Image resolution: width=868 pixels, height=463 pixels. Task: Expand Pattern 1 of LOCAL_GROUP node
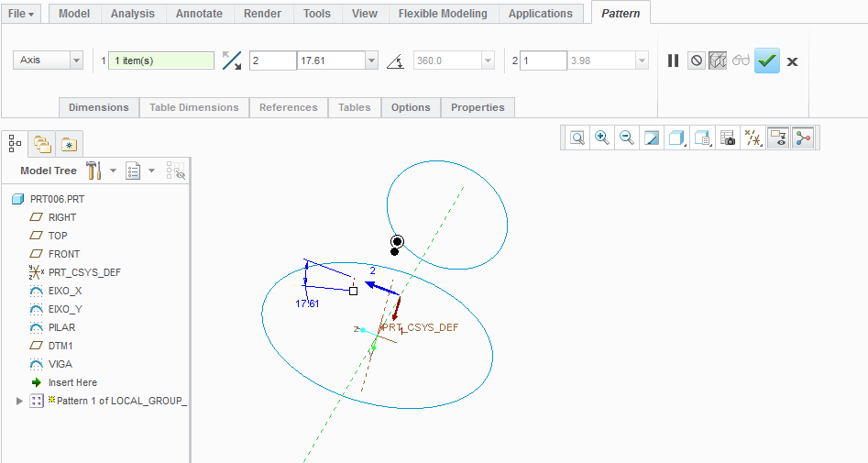tap(19, 401)
